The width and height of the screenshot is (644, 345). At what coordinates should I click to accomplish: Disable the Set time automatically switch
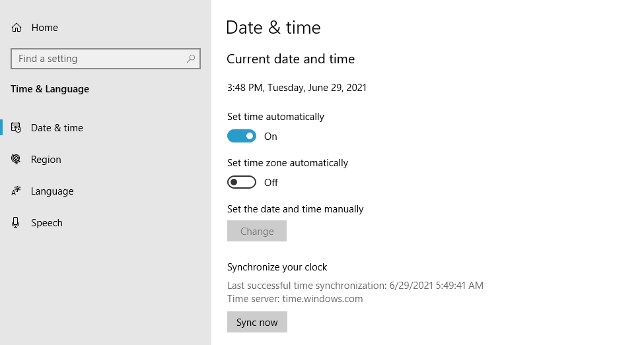(x=241, y=137)
